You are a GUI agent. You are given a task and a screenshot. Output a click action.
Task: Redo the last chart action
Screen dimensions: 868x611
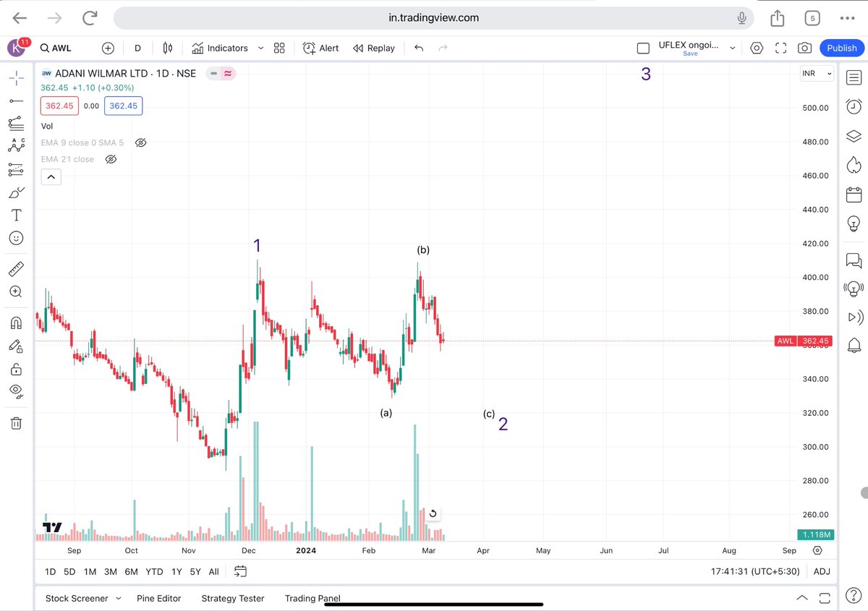coord(443,48)
